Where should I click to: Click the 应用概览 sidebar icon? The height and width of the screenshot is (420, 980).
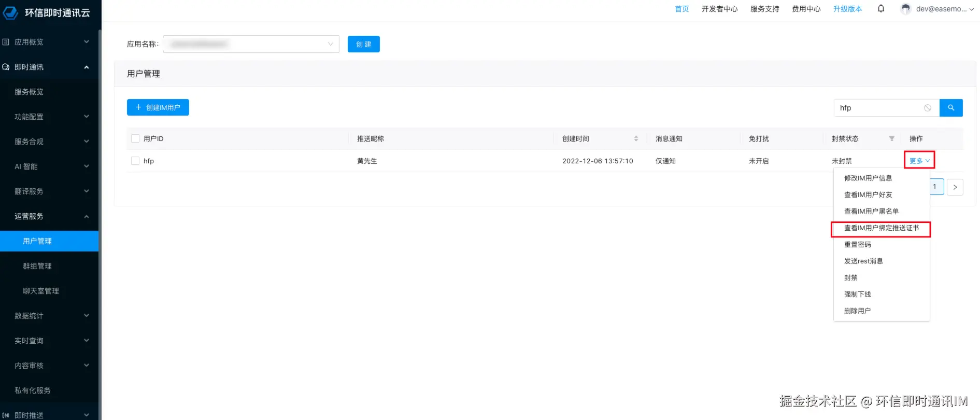[6, 42]
